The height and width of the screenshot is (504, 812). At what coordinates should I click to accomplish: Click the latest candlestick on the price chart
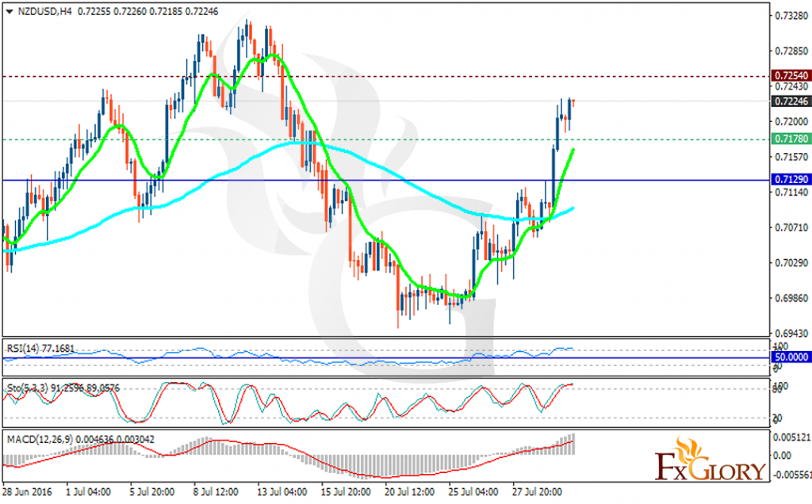tap(573, 102)
